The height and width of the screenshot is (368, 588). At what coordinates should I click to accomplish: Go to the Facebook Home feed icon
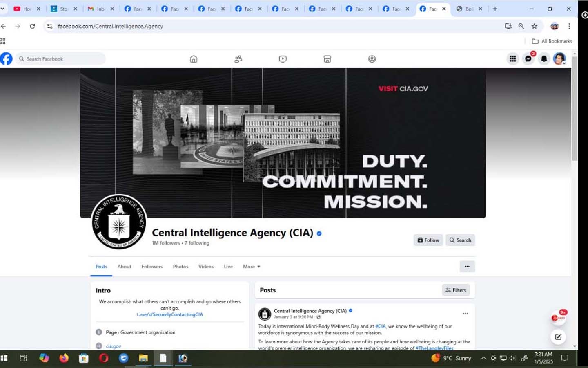(194, 59)
